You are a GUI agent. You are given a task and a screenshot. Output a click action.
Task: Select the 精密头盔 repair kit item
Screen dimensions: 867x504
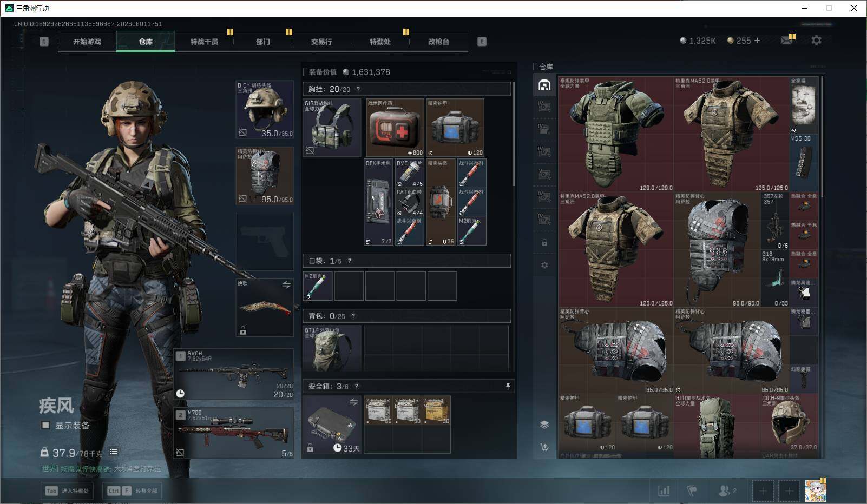(x=441, y=202)
